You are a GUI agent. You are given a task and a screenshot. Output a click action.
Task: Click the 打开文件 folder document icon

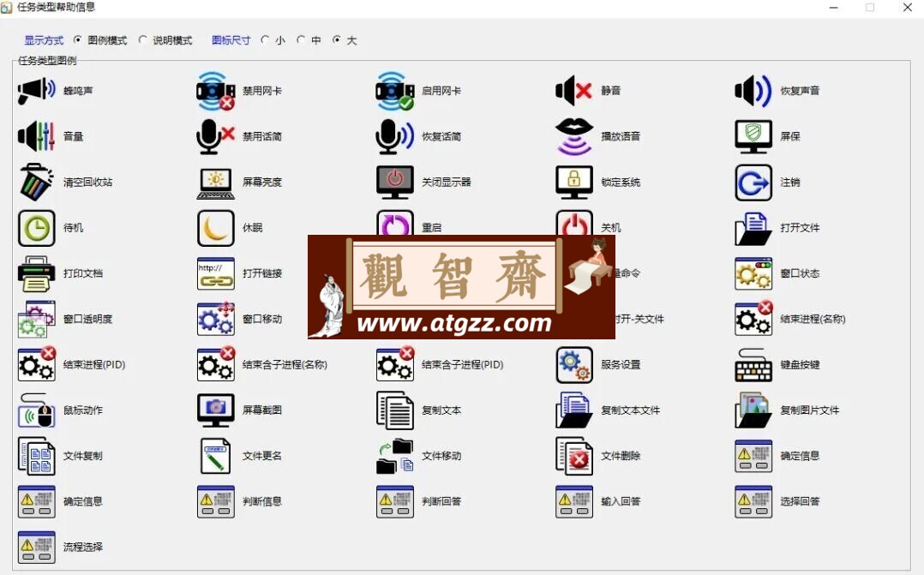click(x=753, y=229)
